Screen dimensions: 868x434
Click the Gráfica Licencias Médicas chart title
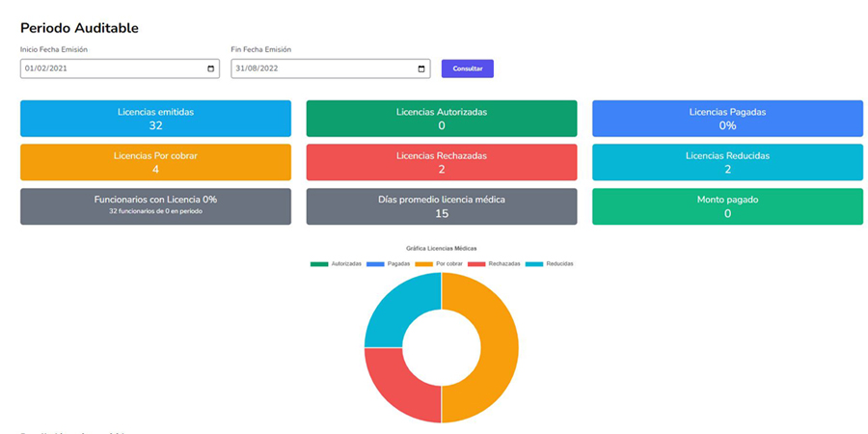(441, 249)
